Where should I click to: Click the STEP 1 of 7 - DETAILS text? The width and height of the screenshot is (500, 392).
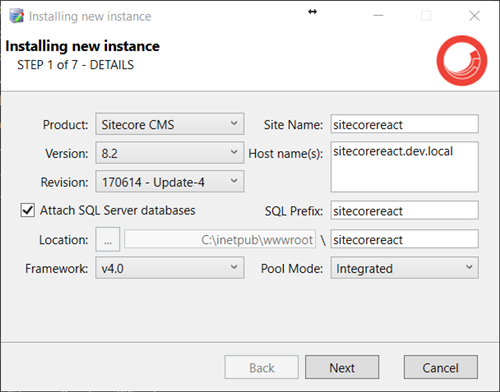[75, 65]
